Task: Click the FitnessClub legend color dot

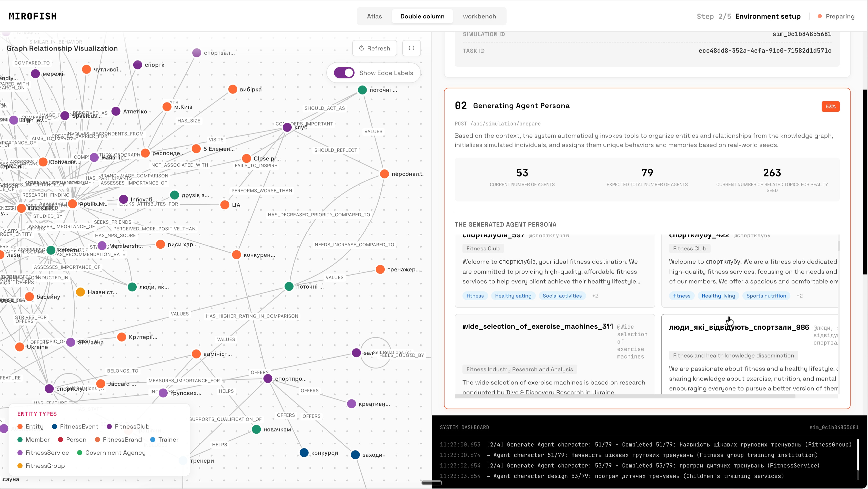Action: [109, 426]
